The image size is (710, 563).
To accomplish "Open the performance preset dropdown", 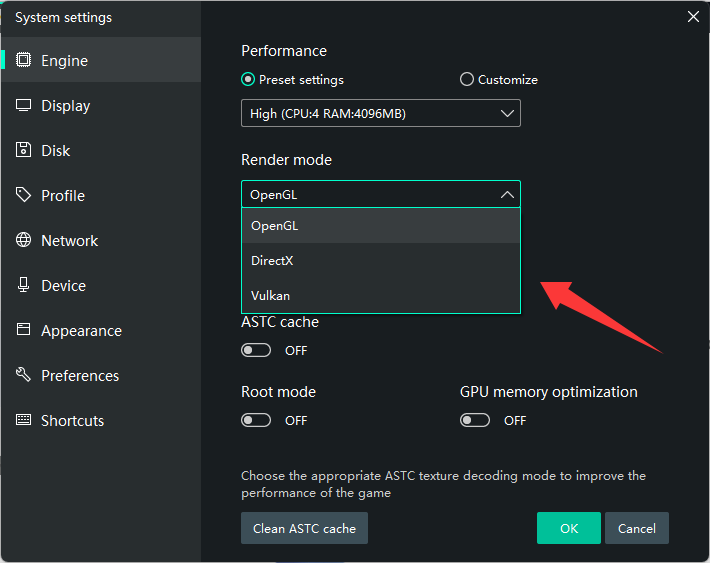I will pyautogui.click(x=380, y=113).
